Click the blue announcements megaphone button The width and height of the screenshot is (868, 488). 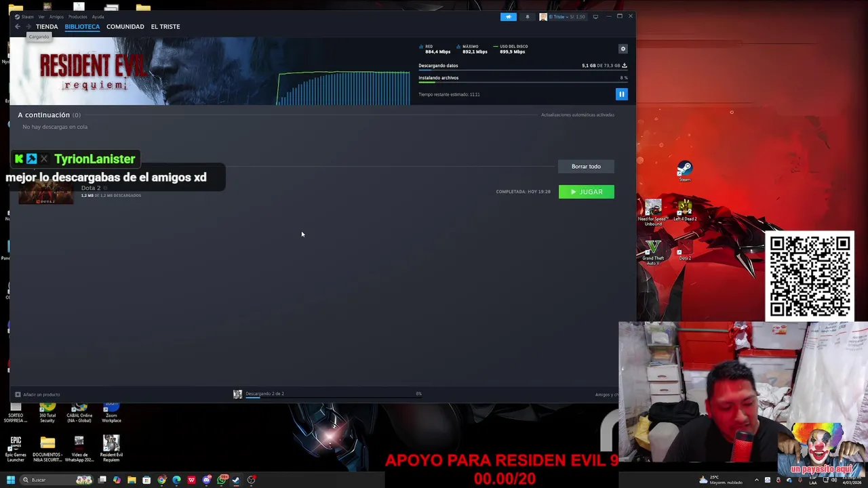coord(508,16)
